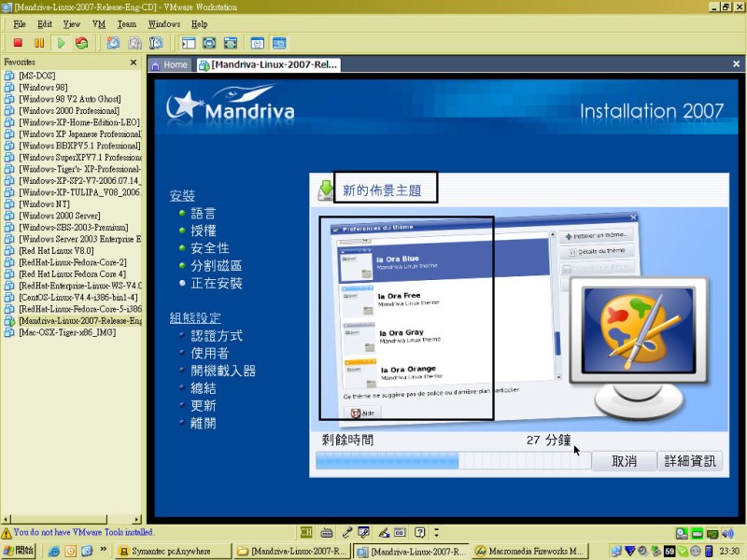Click the 詳細資訊 details button
The image size is (747, 560).
[690, 461]
